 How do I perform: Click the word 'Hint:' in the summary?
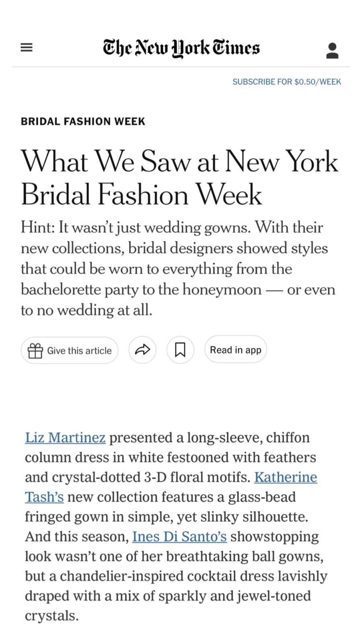click(x=37, y=228)
